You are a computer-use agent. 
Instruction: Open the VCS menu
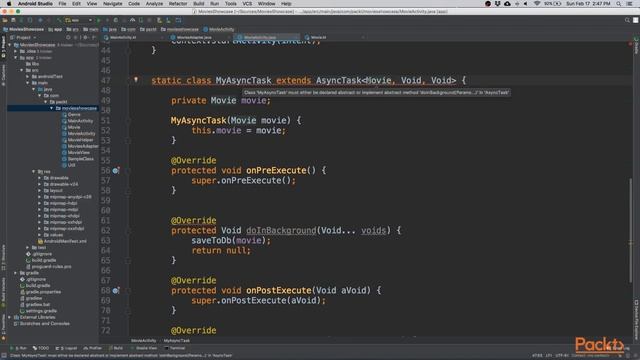(x=247, y=4)
